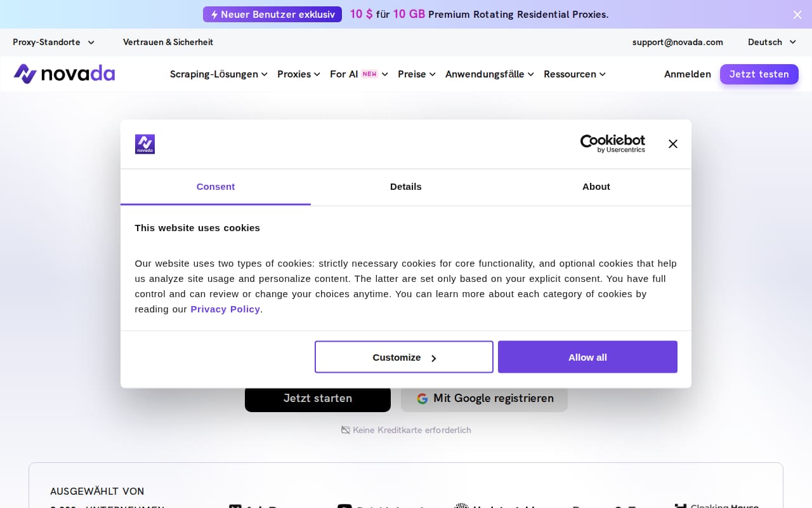The width and height of the screenshot is (812, 508).
Task: Open the Anwendungsfälle menu
Action: [489, 74]
